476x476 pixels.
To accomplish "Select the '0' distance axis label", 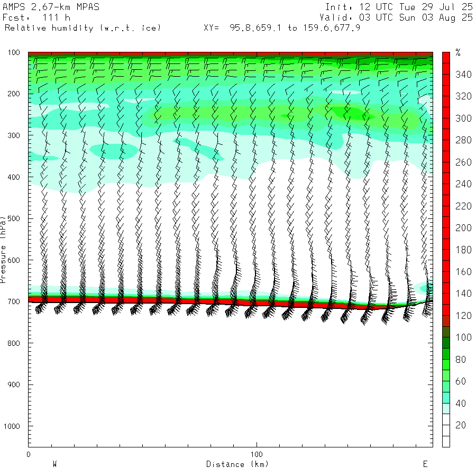I will click(x=29, y=454).
